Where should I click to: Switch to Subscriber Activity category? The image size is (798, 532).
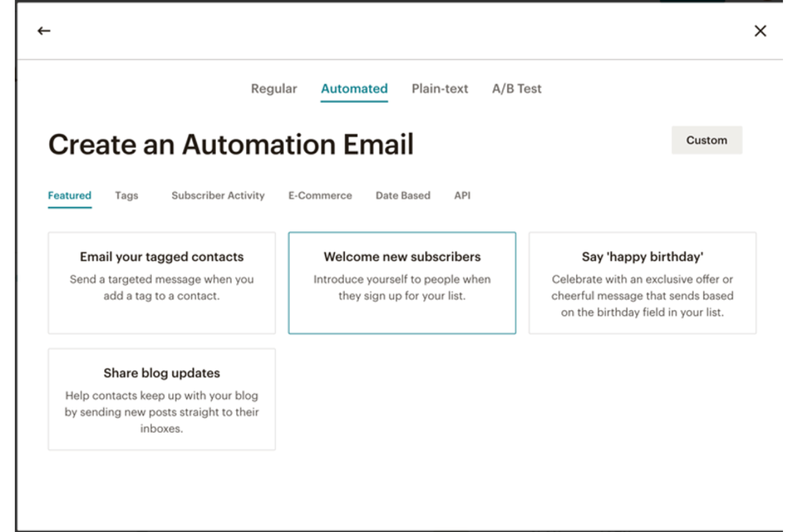pyautogui.click(x=217, y=196)
